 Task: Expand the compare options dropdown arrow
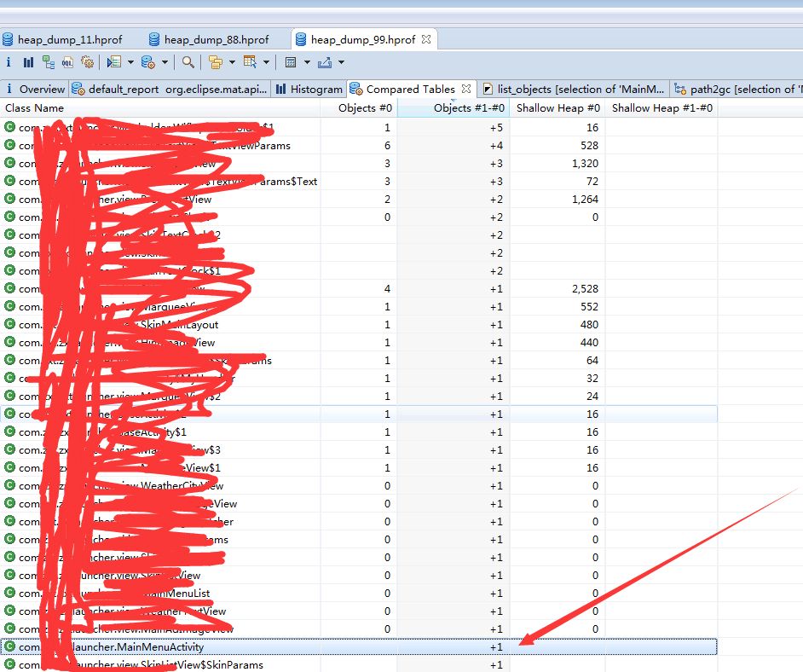[x=307, y=62]
